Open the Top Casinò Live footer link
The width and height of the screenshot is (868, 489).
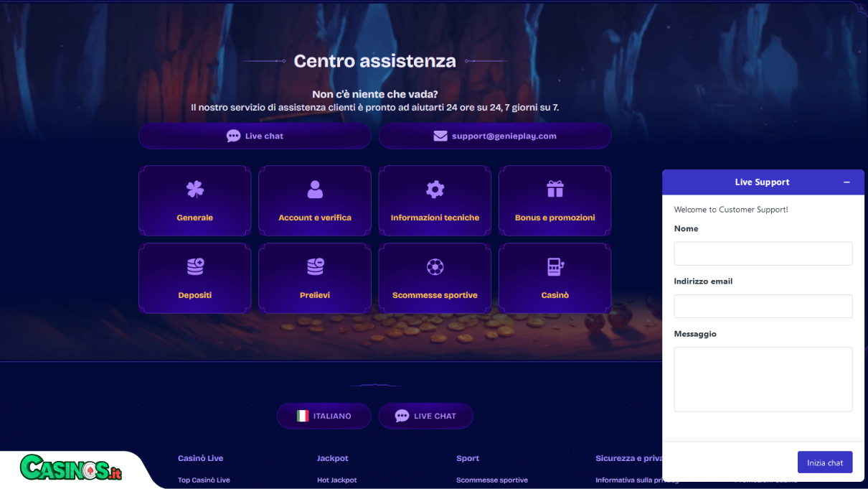[x=204, y=480]
